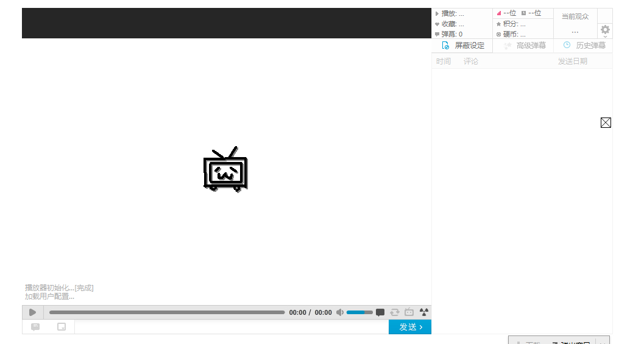Screen dimensions: 644x344
Task: Click the 播放 play count stat
Action: pos(449,13)
